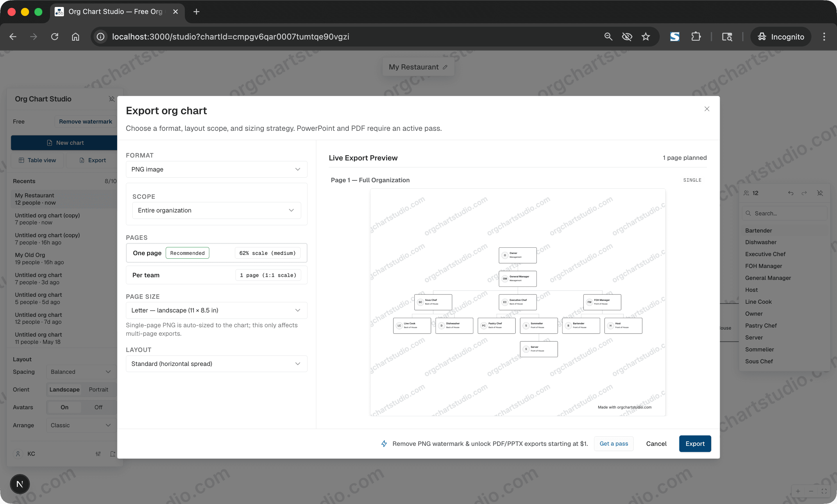This screenshot has height=504, width=837.
Task: Click the blue S extension icon
Action: 675,37
